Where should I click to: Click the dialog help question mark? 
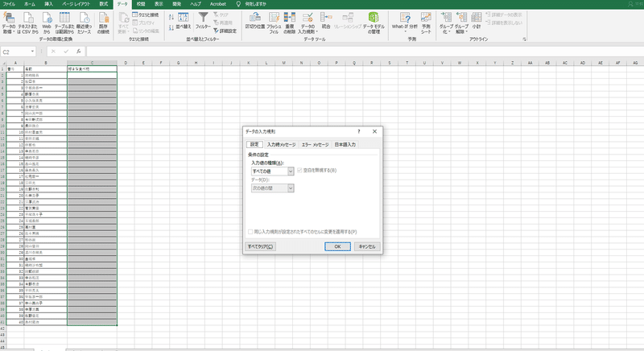tap(358, 131)
